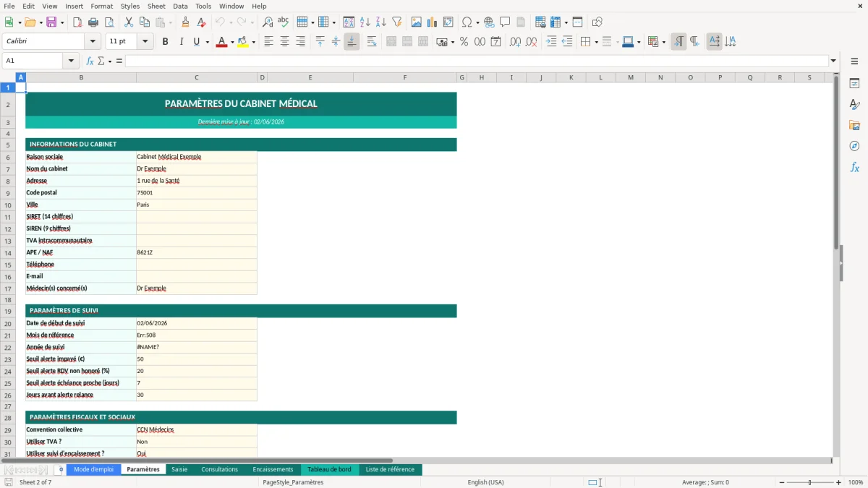Expand Borders dropdown arrow
Screen dimensions: 868x488
pos(596,42)
